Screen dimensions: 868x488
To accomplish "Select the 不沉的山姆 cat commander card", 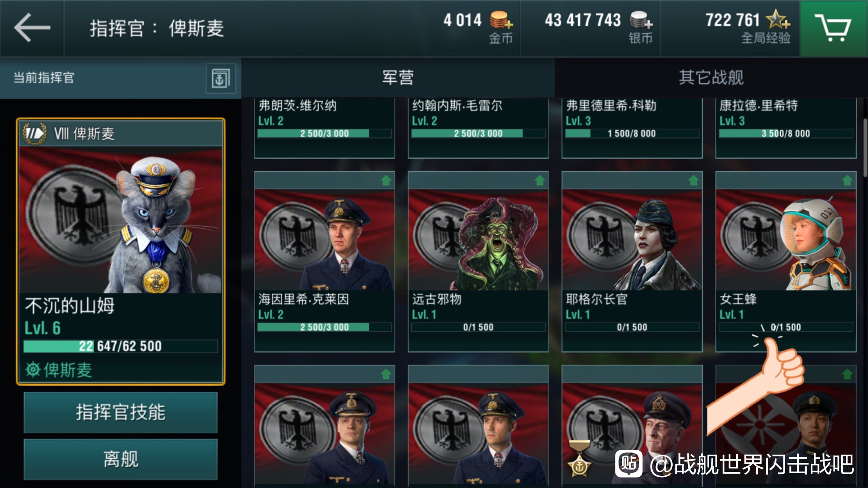I will (x=121, y=252).
